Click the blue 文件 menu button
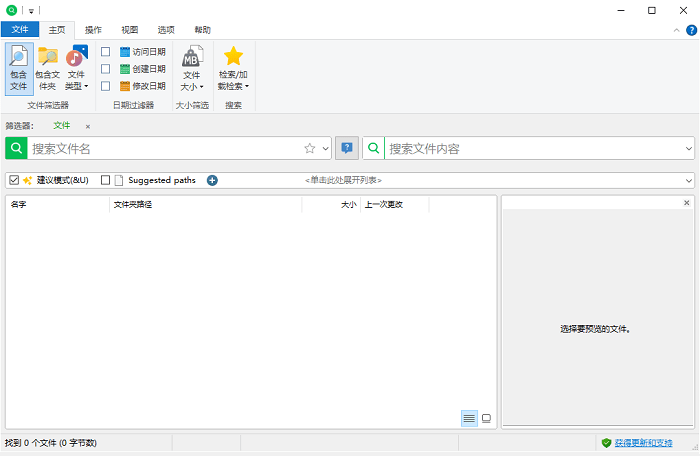Viewport: 700px width, 456px height. pos(19,30)
